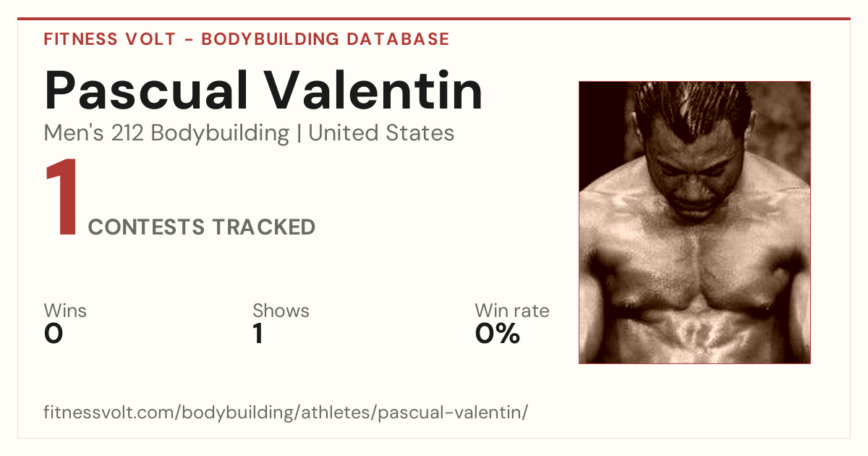Image resolution: width=868 pixels, height=456 pixels.
Task: Click the Pascual Valentin athlete photo
Action: click(x=694, y=222)
